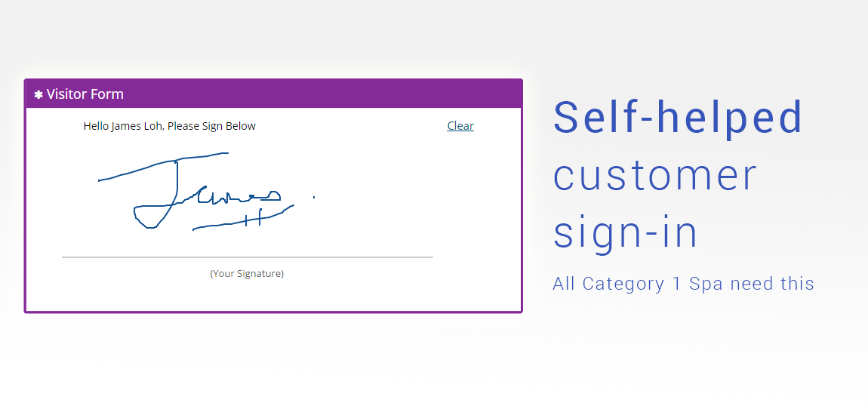
Task: Click the tick marks on signature's lower stroke
Action: click(253, 219)
